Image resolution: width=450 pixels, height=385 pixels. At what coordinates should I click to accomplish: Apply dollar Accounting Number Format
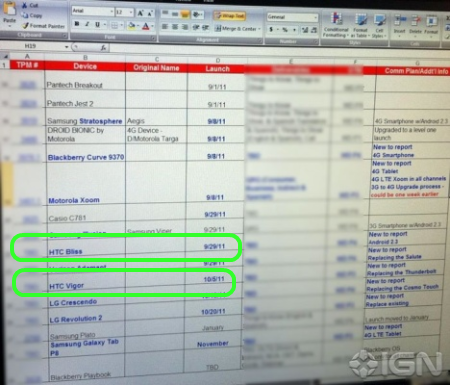pos(271,29)
